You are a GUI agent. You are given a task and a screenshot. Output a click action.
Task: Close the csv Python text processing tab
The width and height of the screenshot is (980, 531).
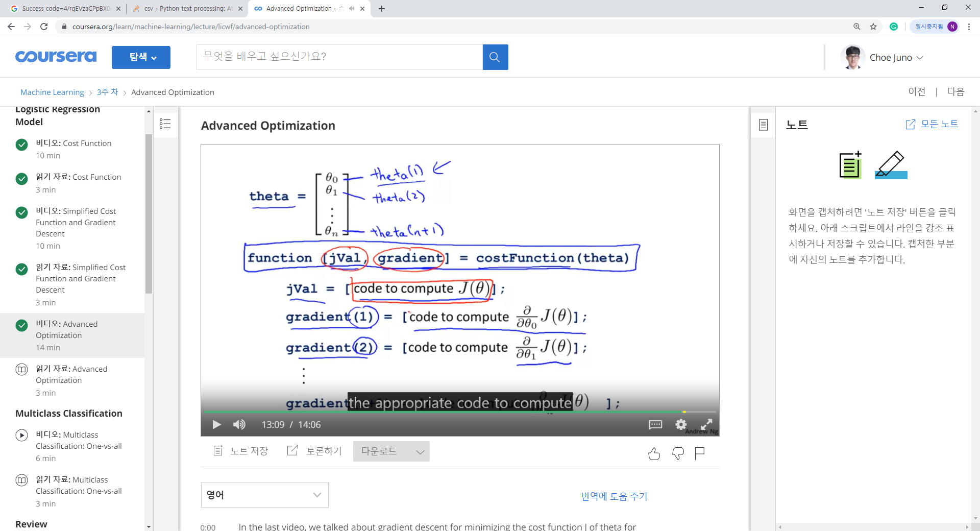pyautogui.click(x=240, y=9)
